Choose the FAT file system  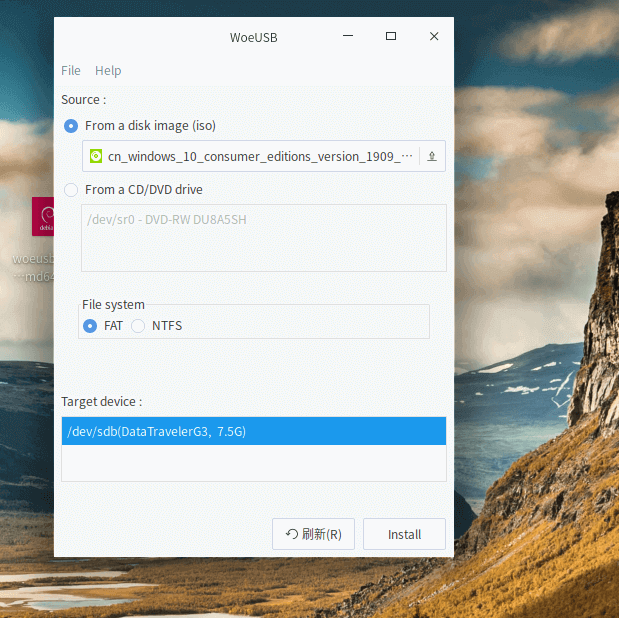coord(90,326)
